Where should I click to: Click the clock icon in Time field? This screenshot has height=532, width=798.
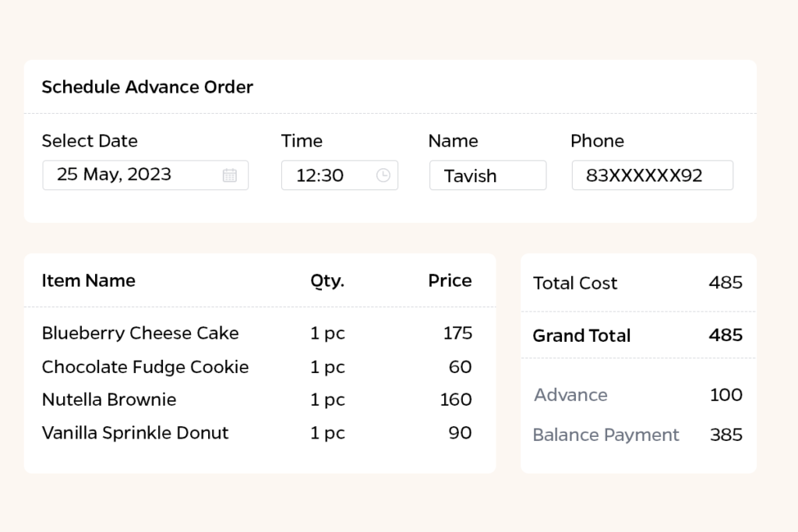[x=383, y=175]
